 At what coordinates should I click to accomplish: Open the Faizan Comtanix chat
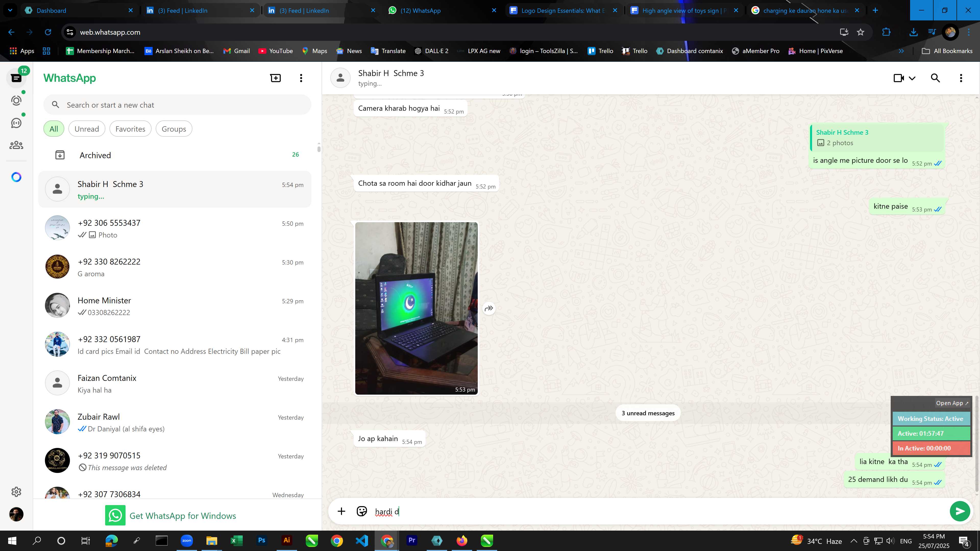[175, 383]
